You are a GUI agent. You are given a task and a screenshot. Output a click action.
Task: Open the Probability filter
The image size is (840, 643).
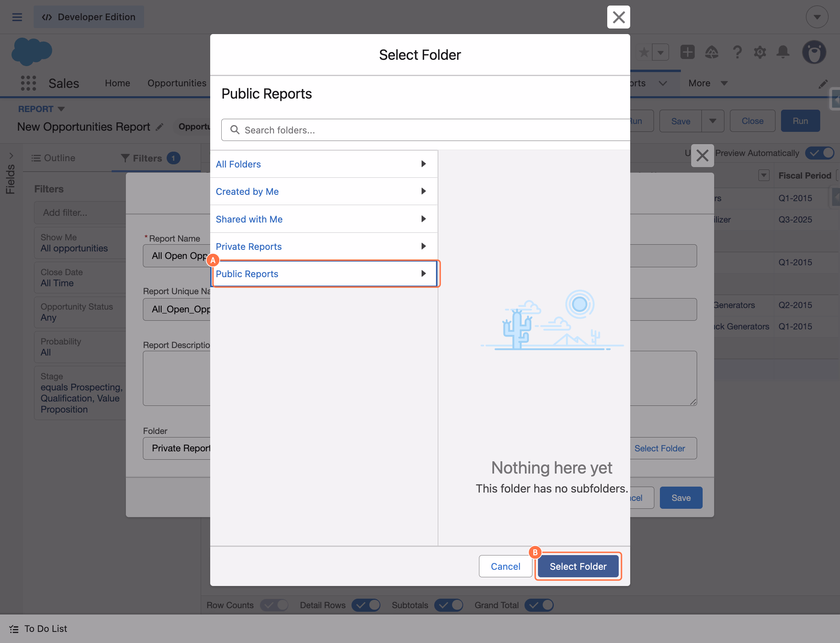coord(80,347)
